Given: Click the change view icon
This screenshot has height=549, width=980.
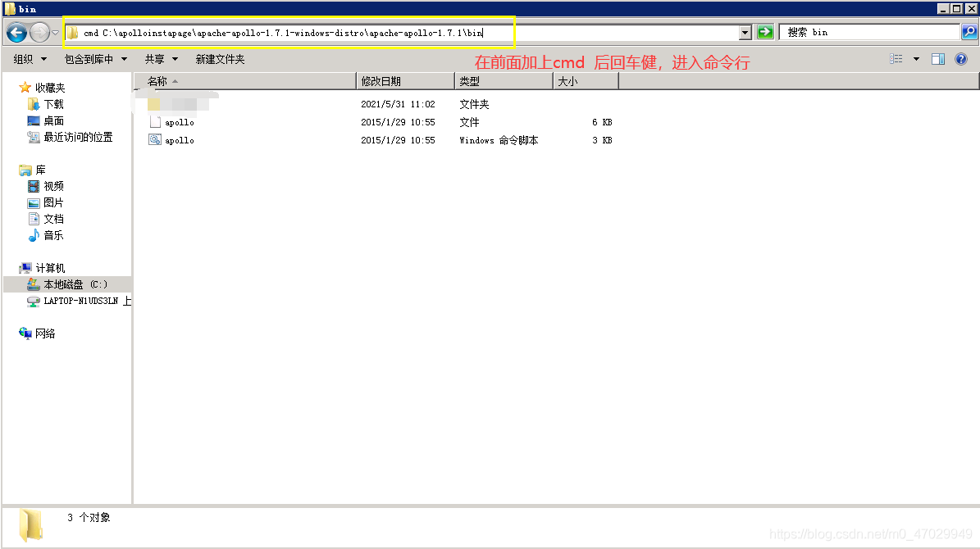Looking at the screenshot, I should click(896, 59).
